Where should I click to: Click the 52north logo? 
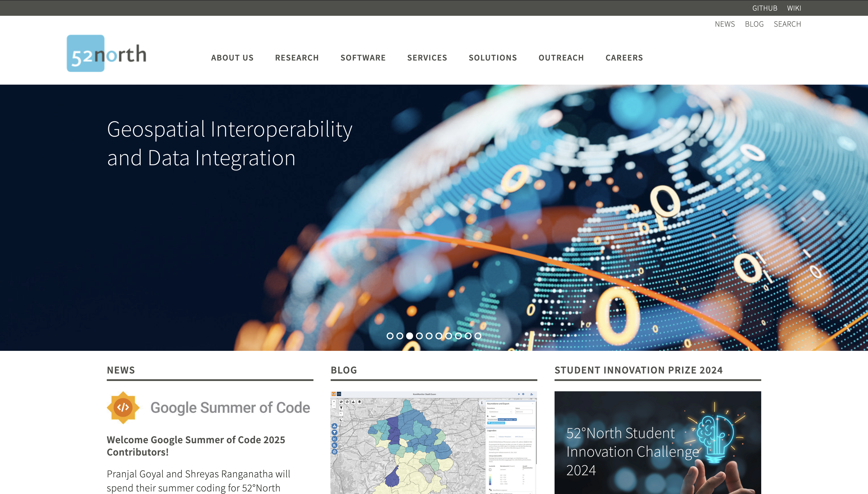coord(106,54)
